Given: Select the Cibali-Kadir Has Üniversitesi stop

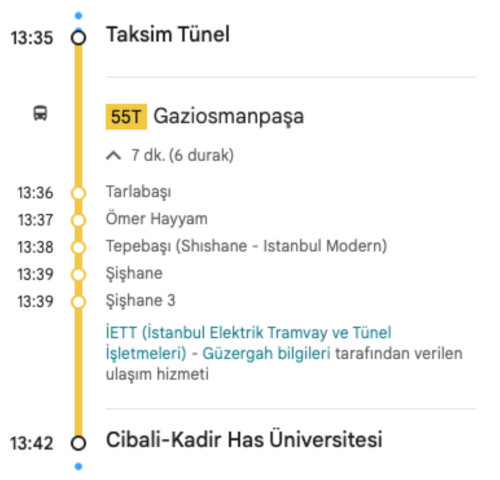Looking at the screenshot, I should [244, 439].
